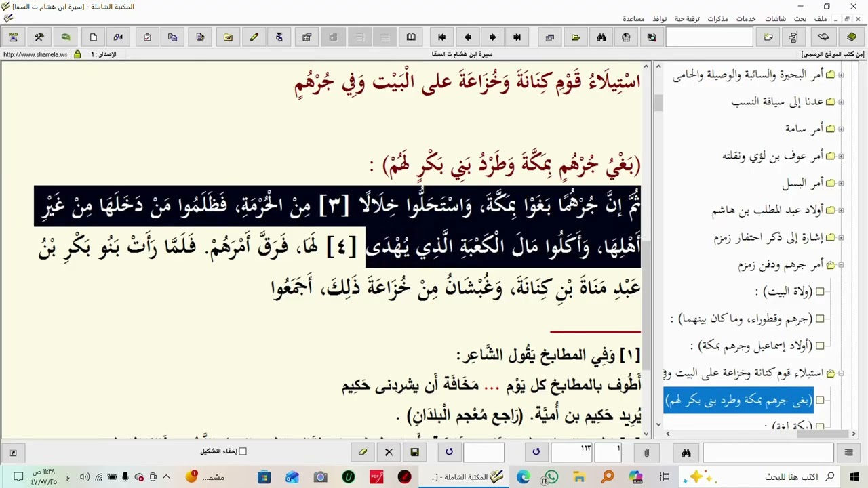
Task: Expand the أمر البسل tree node
Action: (x=841, y=184)
